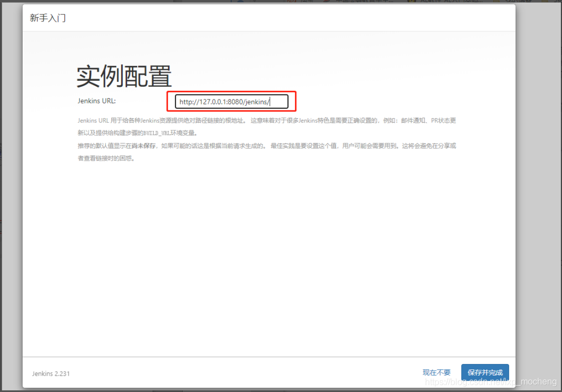Select the 实例配置 heading text
This screenshot has width=562, height=392.
[x=124, y=76]
